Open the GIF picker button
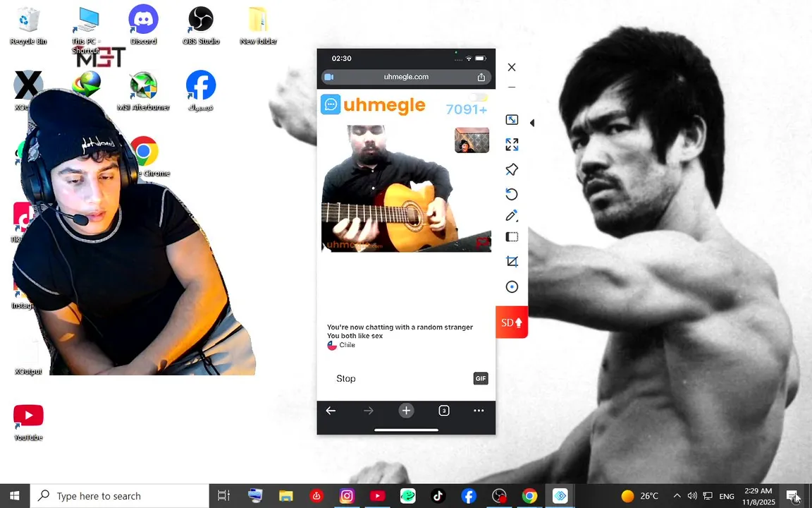The height and width of the screenshot is (508, 812). coord(481,378)
